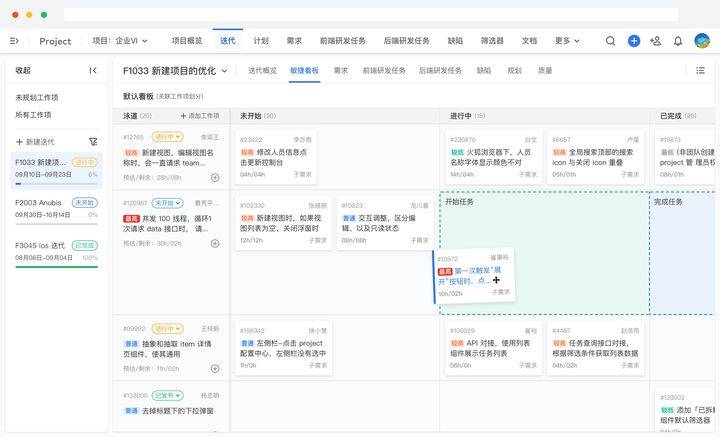Open 未规划工作项 in sidebar
This screenshot has width=720, height=437.
click(37, 97)
